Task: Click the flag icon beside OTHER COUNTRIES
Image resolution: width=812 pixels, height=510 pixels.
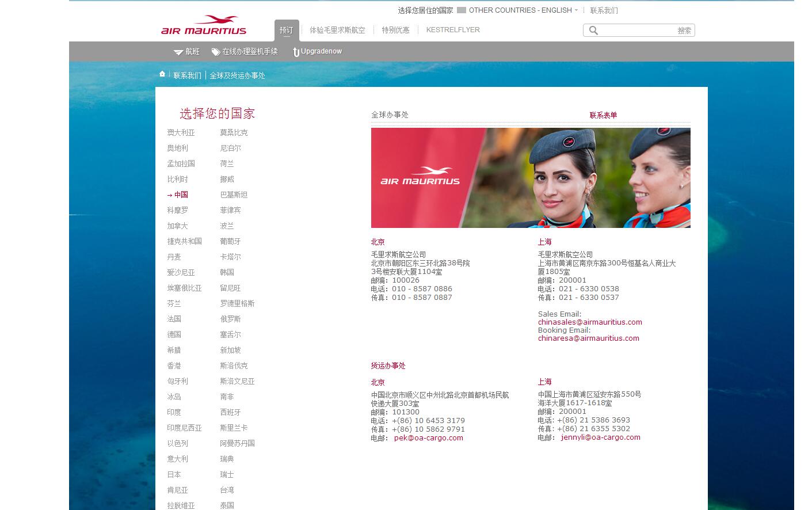Action: (462, 10)
